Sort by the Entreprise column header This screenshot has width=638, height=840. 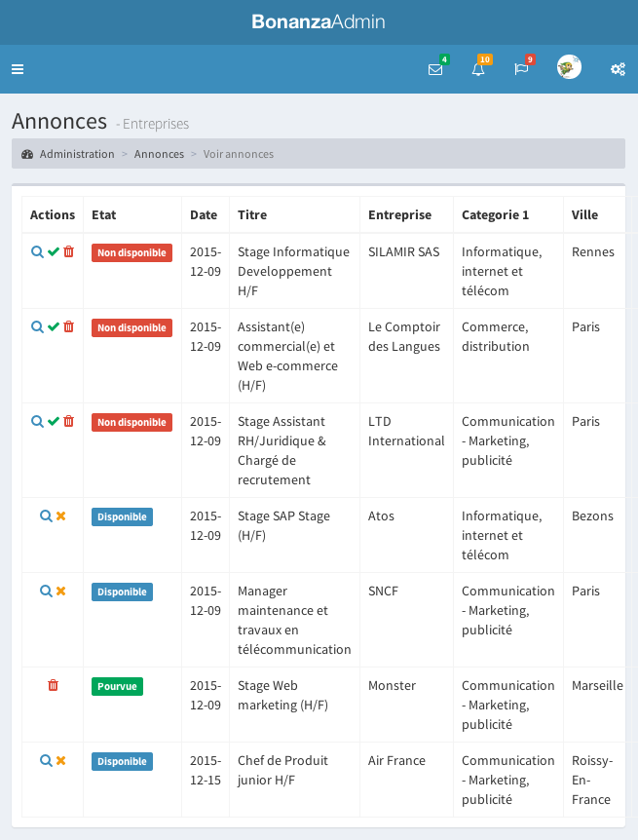399,214
